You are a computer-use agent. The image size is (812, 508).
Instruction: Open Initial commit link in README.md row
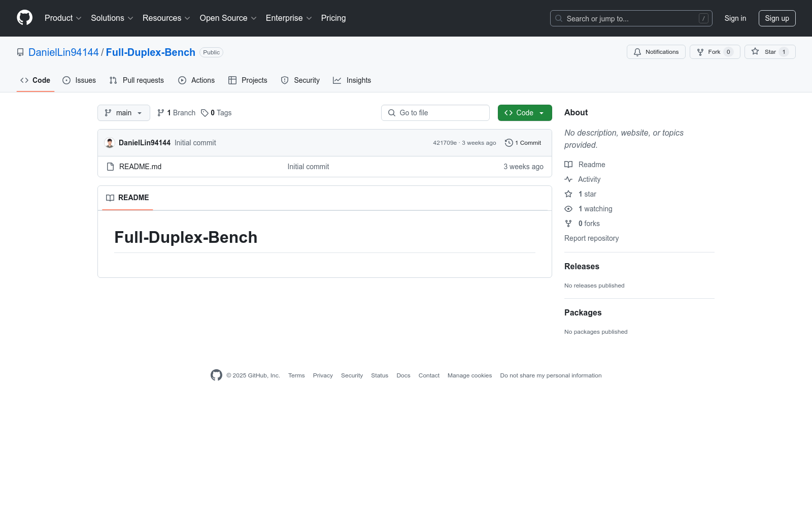308,167
